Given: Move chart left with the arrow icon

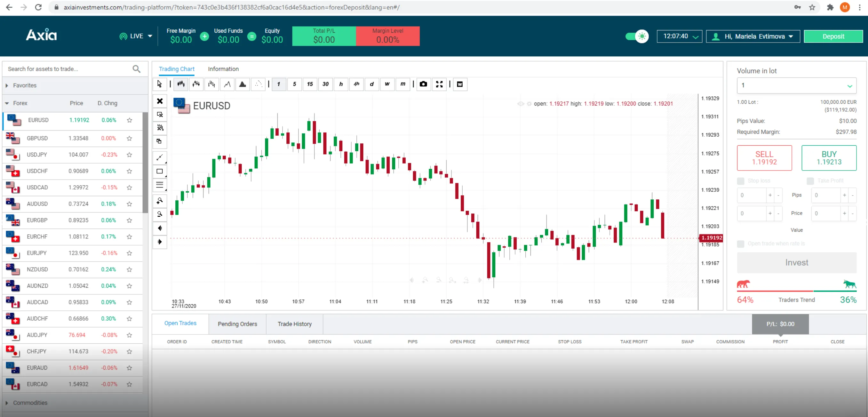Looking at the screenshot, I should coord(160,228).
